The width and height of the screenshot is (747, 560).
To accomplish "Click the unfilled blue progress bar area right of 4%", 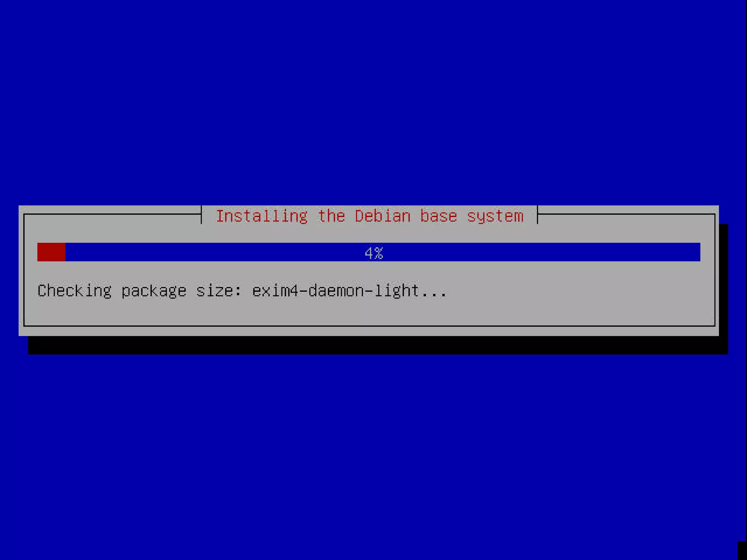I will (542, 252).
